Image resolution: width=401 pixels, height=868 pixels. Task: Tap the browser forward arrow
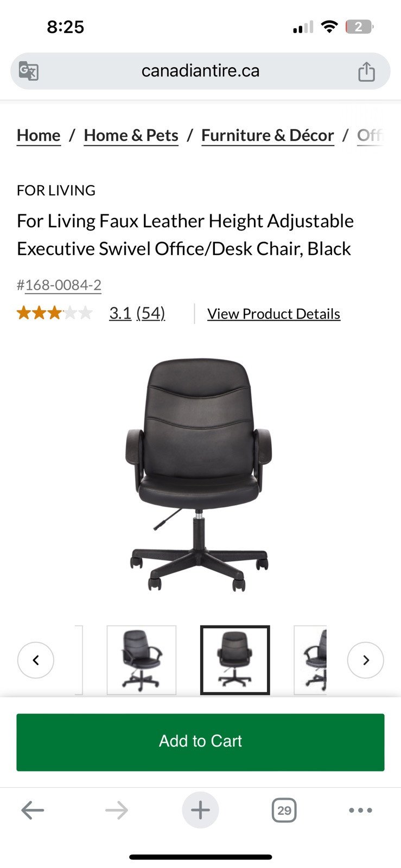point(117,810)
